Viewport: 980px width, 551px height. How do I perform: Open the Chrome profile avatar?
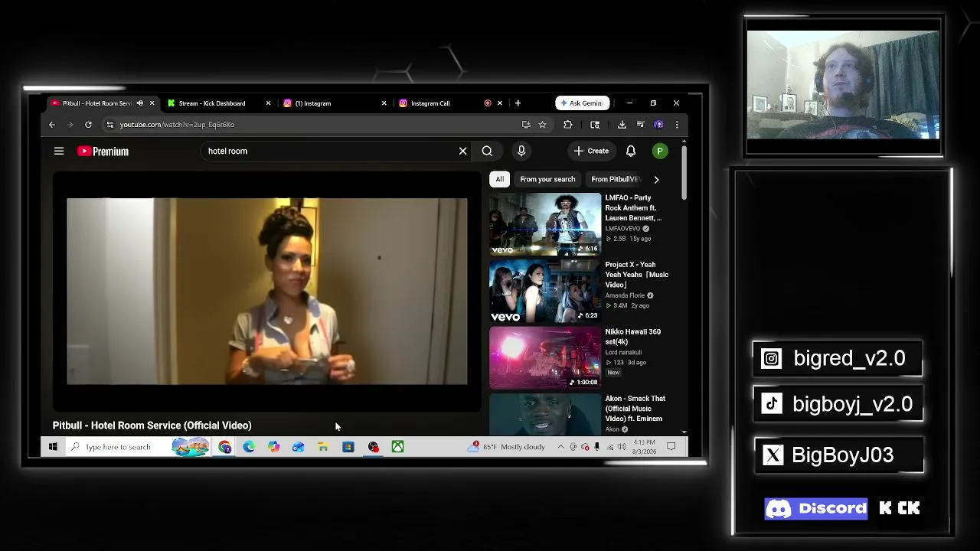tap(658, 125)
